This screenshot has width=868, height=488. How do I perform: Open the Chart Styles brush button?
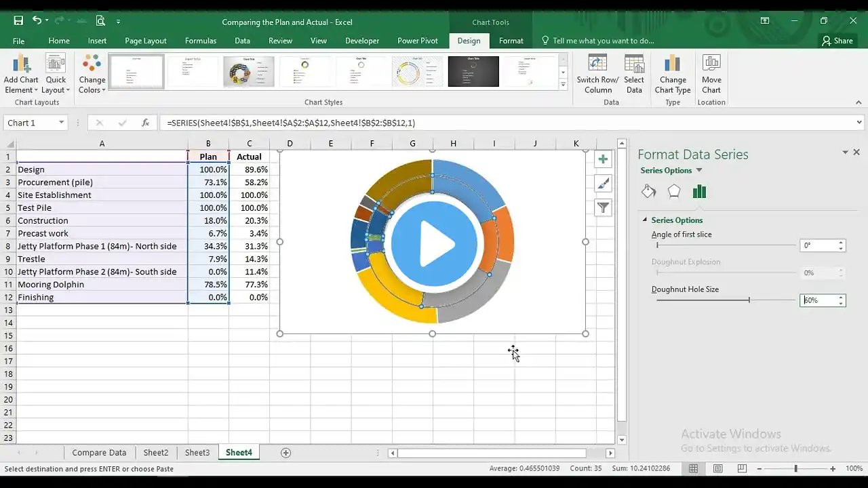[x=603, y=184]
